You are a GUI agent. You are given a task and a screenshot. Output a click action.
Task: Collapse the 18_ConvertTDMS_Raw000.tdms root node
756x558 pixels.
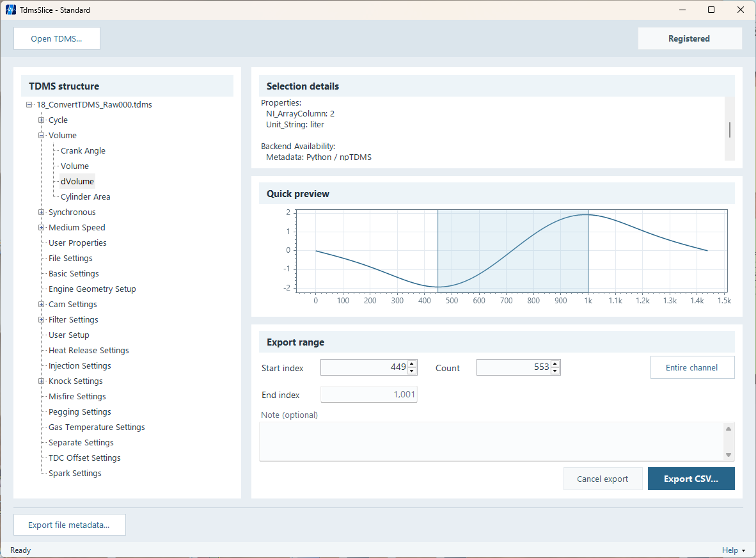tap(29, 105)
